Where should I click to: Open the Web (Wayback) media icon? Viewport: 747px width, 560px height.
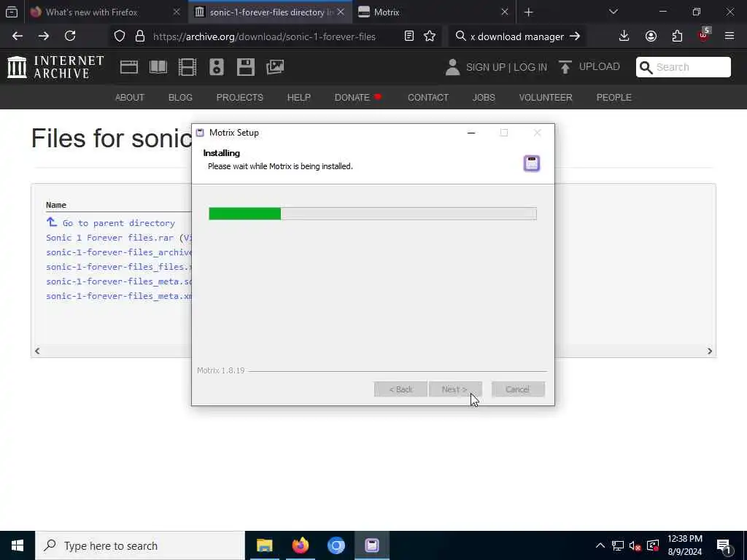click(x=128, y=67)
